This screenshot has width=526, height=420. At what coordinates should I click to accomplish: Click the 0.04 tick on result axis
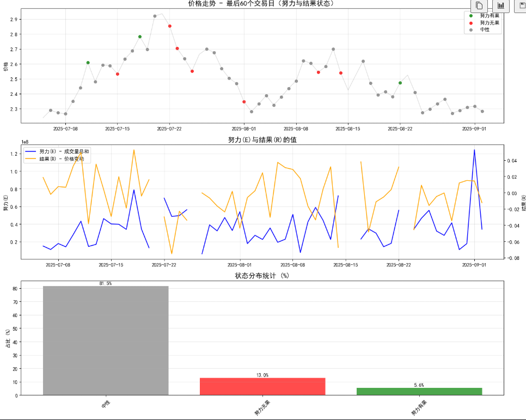pyautogui.click(x=512, y=161)
